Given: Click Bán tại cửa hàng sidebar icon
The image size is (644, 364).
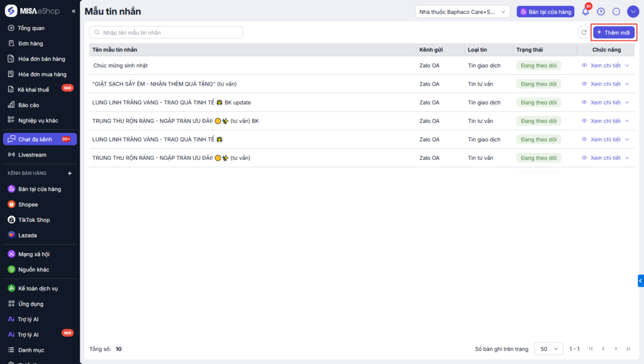Looking at the screenshot, I should pyautogui.click(x=11, y=189).
